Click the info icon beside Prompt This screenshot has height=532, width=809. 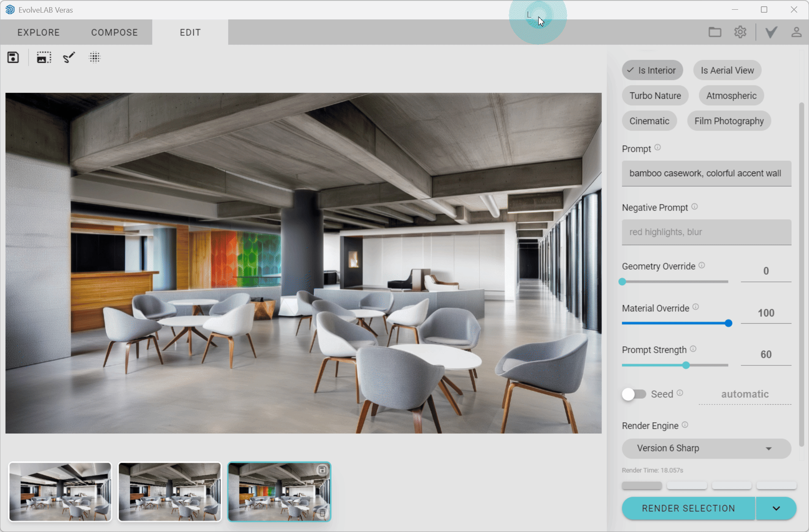(657, 148)
